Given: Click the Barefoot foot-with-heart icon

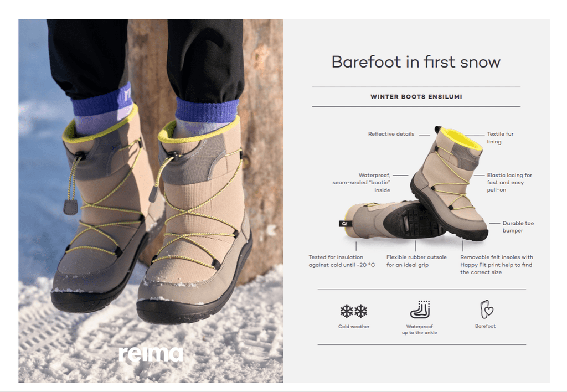Looking at the screenshot, I should [x=486, y=309].
